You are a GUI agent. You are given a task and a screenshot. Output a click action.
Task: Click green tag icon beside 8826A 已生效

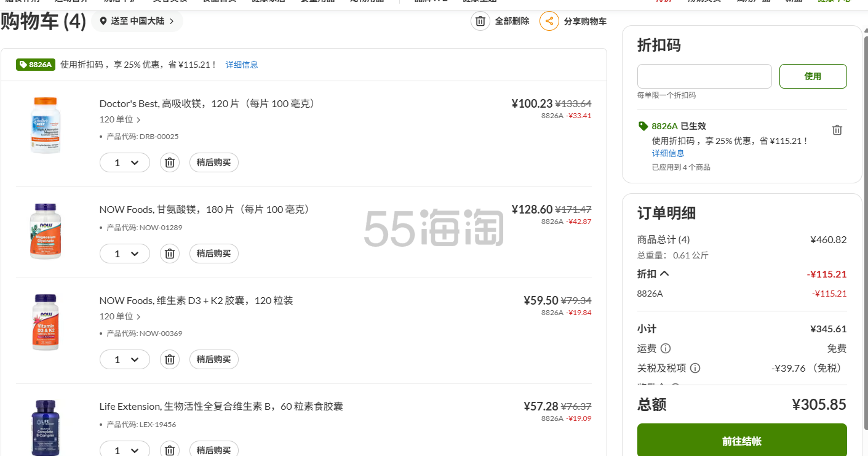[x=643, y=126]
